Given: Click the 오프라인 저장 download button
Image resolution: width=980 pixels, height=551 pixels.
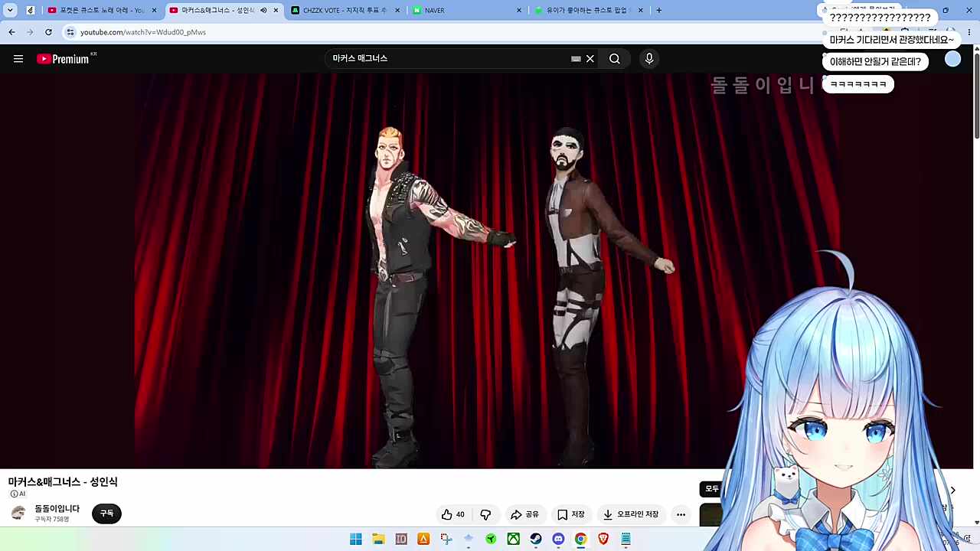Looking at the screenshot, I should click(x=631, y=514).
